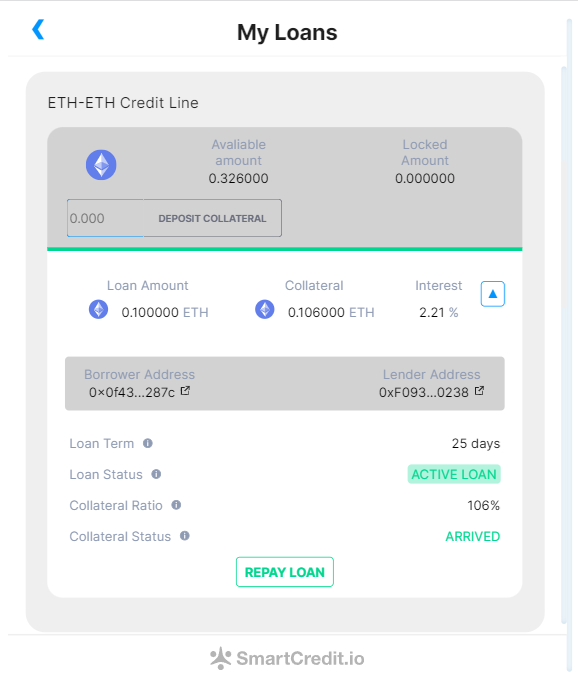This screenshot has width=578, height=688.
Task: Open lender address external link icon
Action: (479, 391)
